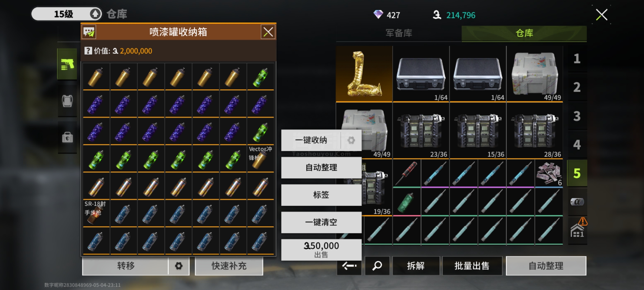Choose 一键清空 from the context menu
Viewport: 644px width, 290px height.
point(321,222)
